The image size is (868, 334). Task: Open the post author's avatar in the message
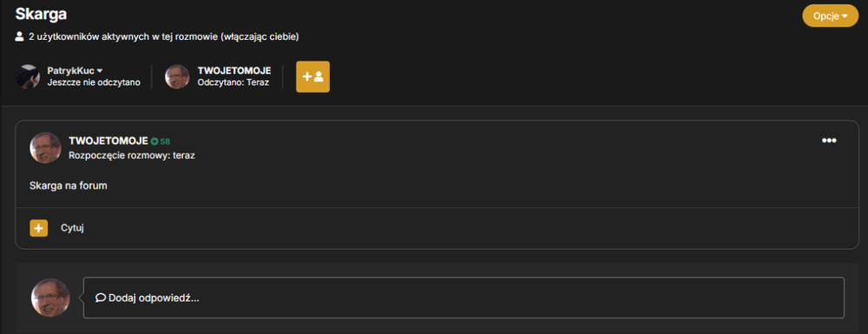coord(45,147)
